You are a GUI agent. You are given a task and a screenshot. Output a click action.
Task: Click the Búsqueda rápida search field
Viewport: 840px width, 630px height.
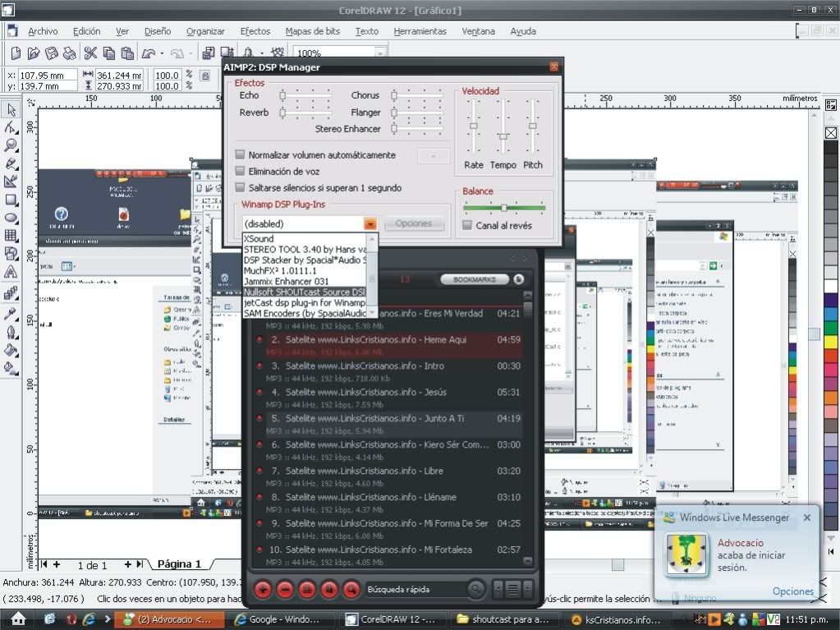tap(415, 589)
